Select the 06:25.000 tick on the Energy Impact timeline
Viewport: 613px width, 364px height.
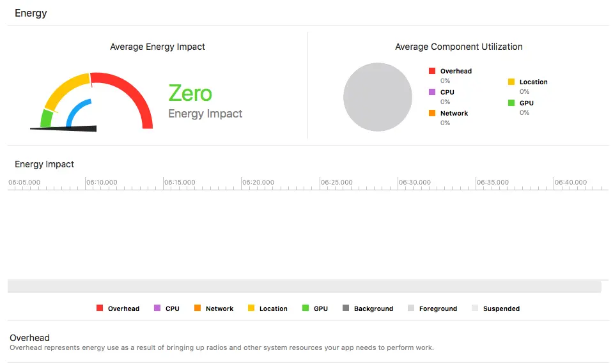[x=336, y=183]
